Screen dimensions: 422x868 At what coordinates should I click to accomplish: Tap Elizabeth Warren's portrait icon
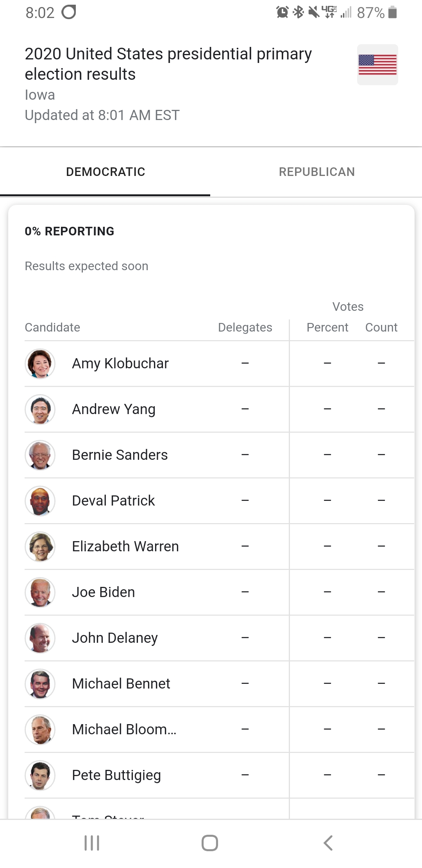click(x=40, y=546)
